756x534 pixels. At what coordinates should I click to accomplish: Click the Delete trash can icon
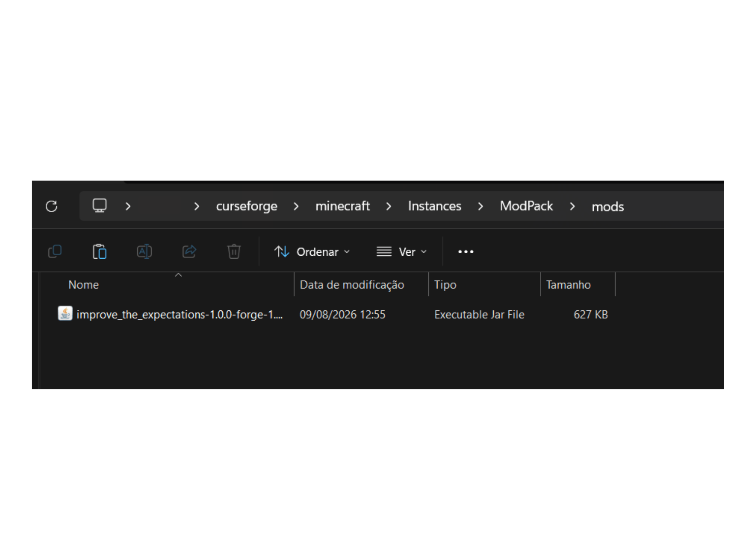(234, 252)
